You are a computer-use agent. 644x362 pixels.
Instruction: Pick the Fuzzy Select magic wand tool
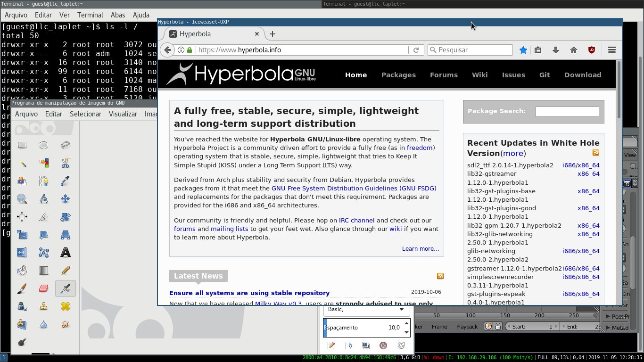[22, 163]
